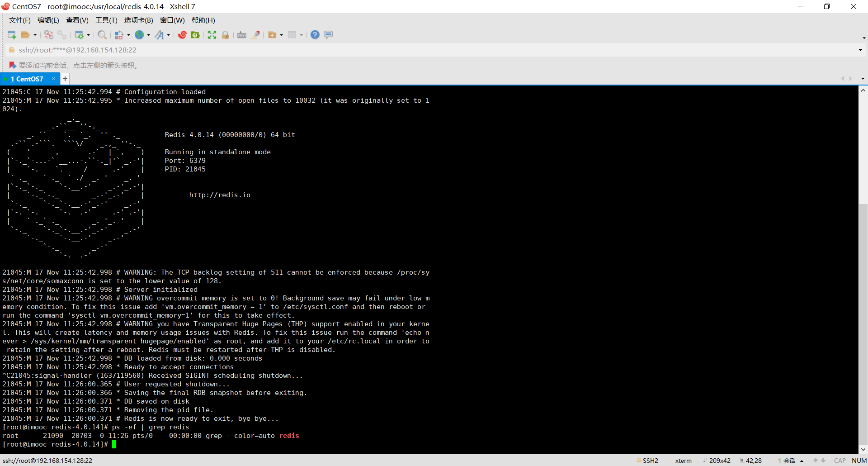Open the 查看(V) menu
Viewport: 868px width, 466px height.
coord(77,20)
